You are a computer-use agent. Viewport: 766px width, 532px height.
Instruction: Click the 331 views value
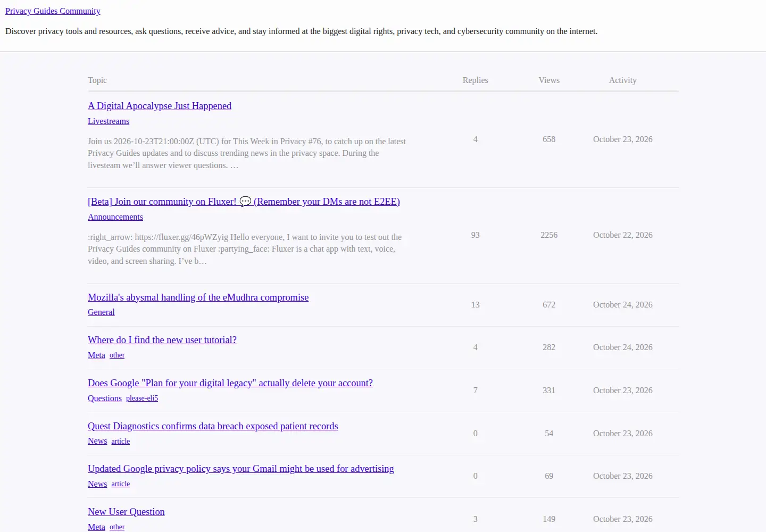pyautogui.click(x=549, y=390)
